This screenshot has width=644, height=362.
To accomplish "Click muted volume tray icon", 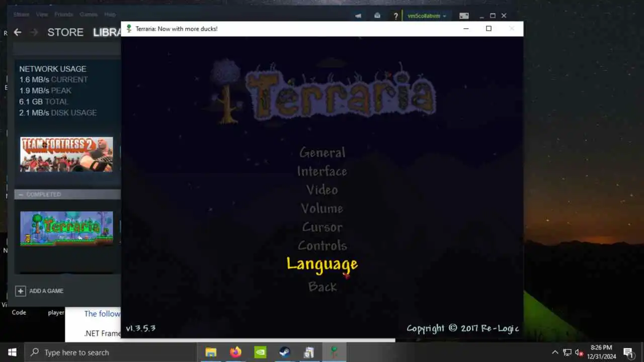I will coord(579,352).
